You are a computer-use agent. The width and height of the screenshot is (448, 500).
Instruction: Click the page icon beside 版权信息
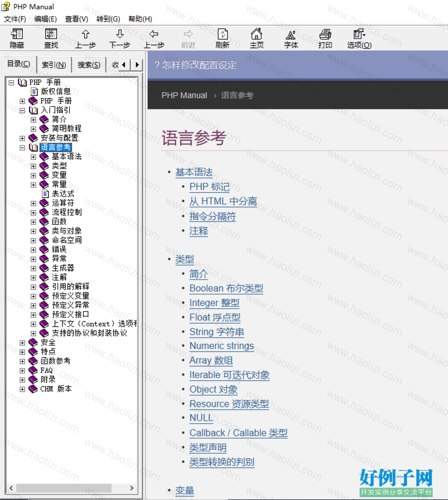pyautogui.click(x=34, y=92)
